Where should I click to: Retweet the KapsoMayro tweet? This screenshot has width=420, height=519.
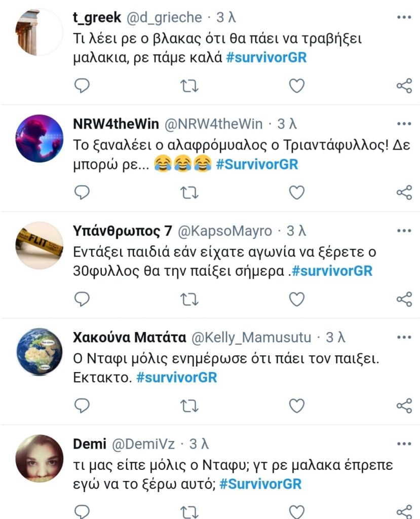pyautogui.click(x=189, y=299)
